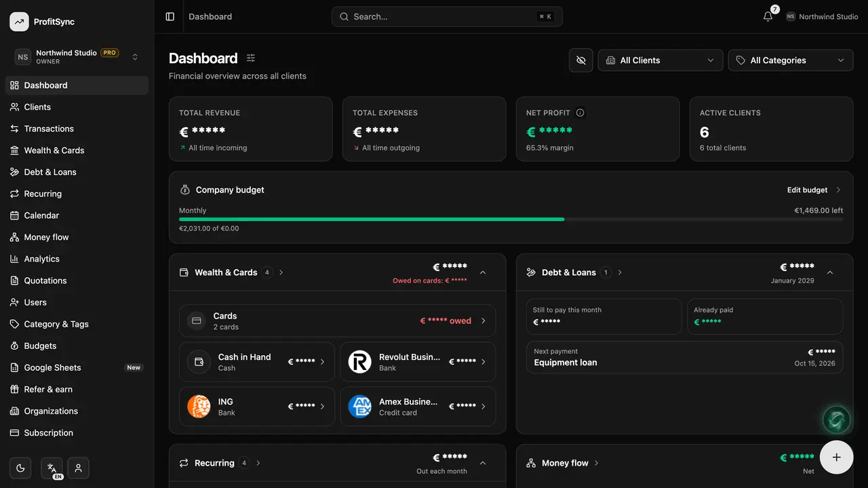
Task: Open Calendar in the sidebar
Action: (x=77, y=216)
